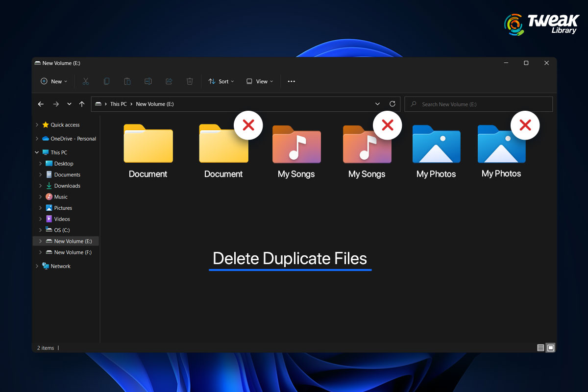Expand the Quick access tree node
This screenshot has width=588, height=392.
point(37,125)
